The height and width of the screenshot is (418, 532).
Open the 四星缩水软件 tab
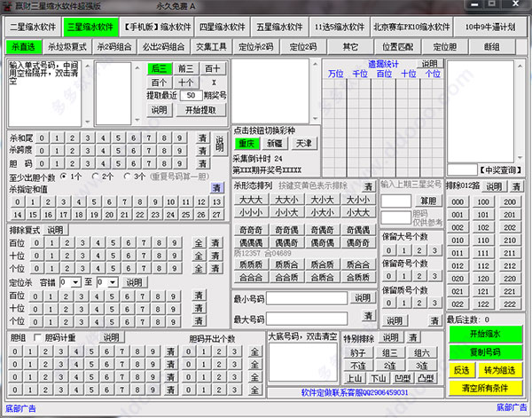tap(223, 27)
